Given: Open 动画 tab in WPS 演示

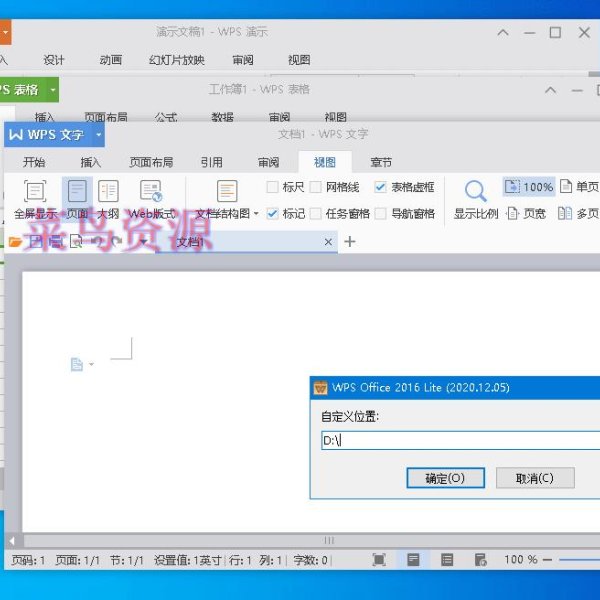Looking at the screenshot, I should (x=111, y=60).
